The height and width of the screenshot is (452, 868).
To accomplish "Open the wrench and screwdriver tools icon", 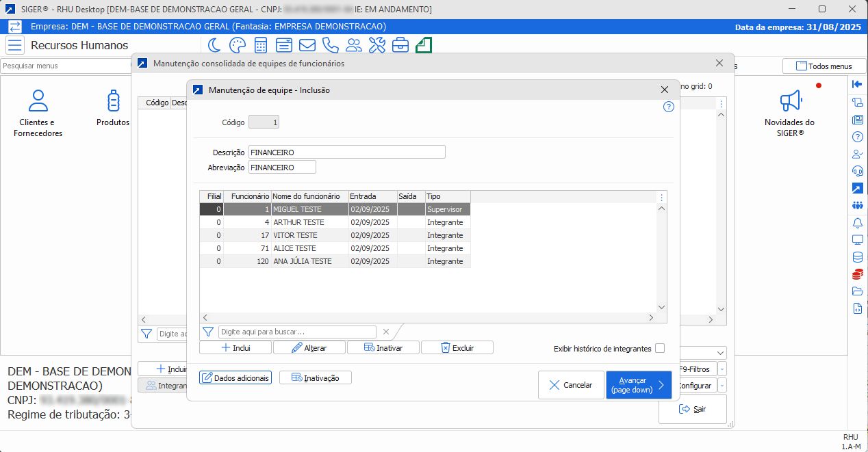I will click(x=377, y=45).
